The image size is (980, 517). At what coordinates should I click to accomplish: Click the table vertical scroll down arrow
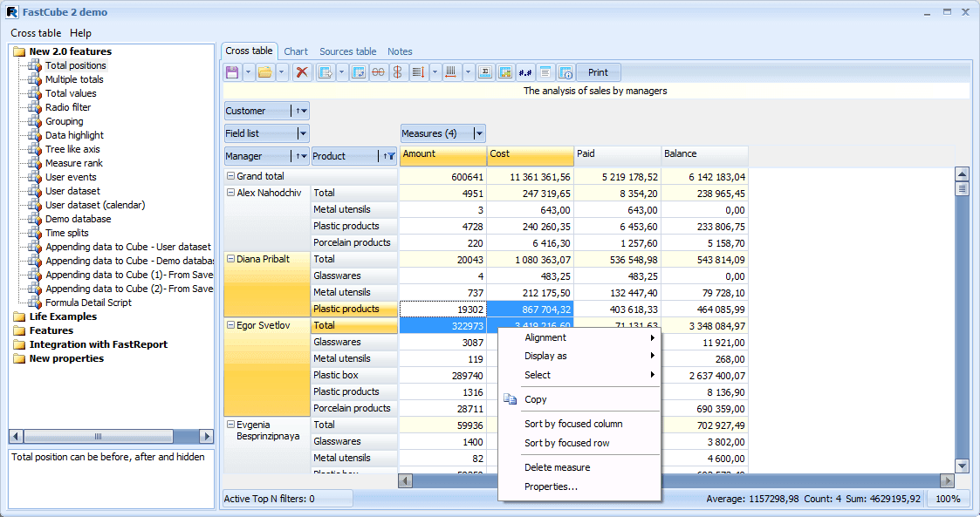(x=963, y=466)
